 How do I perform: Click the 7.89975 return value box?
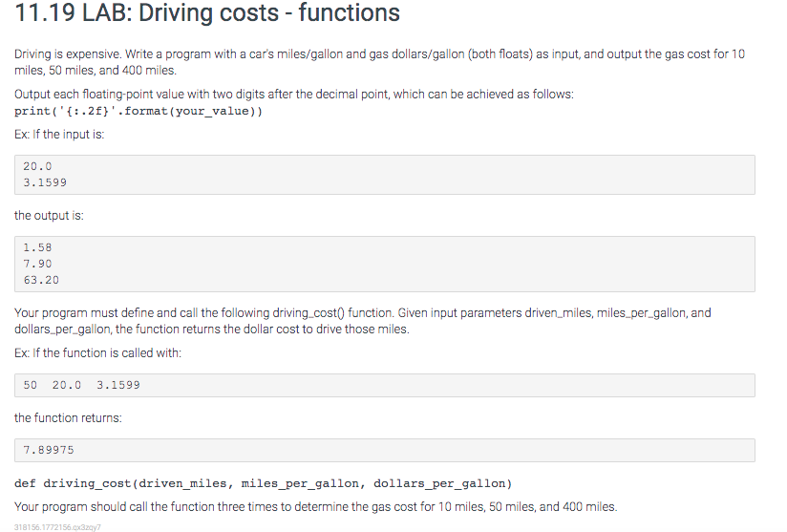(x=385, y=450)
